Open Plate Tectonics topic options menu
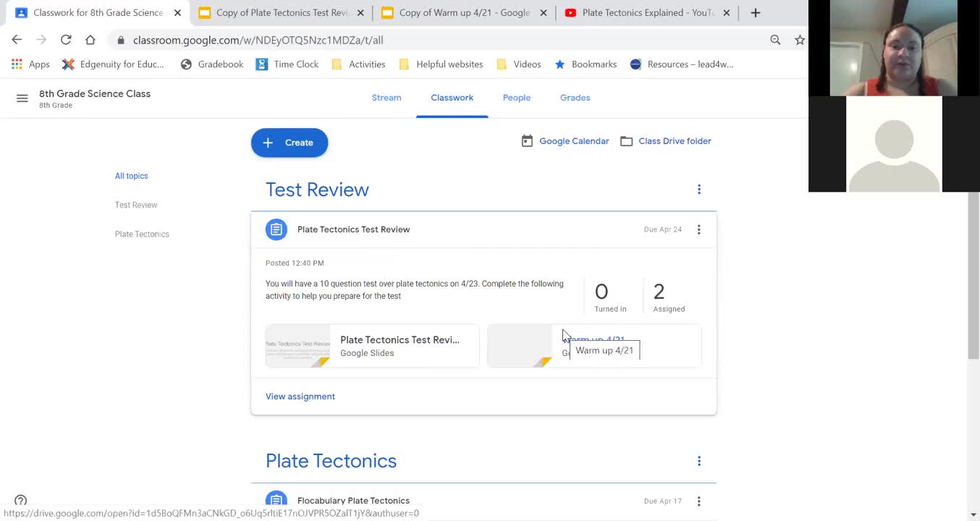 pyautogui.click(x=699, y=461)
